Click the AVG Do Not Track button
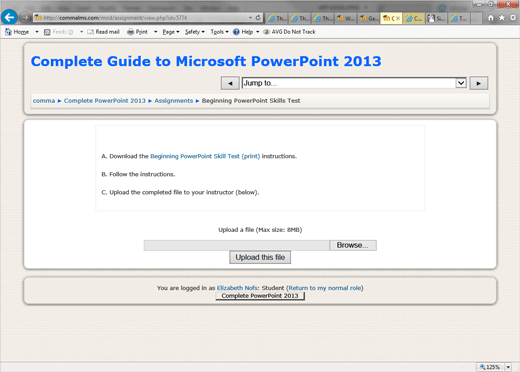The height and width of the screenshot is (372, 520). tap(289, 32)
